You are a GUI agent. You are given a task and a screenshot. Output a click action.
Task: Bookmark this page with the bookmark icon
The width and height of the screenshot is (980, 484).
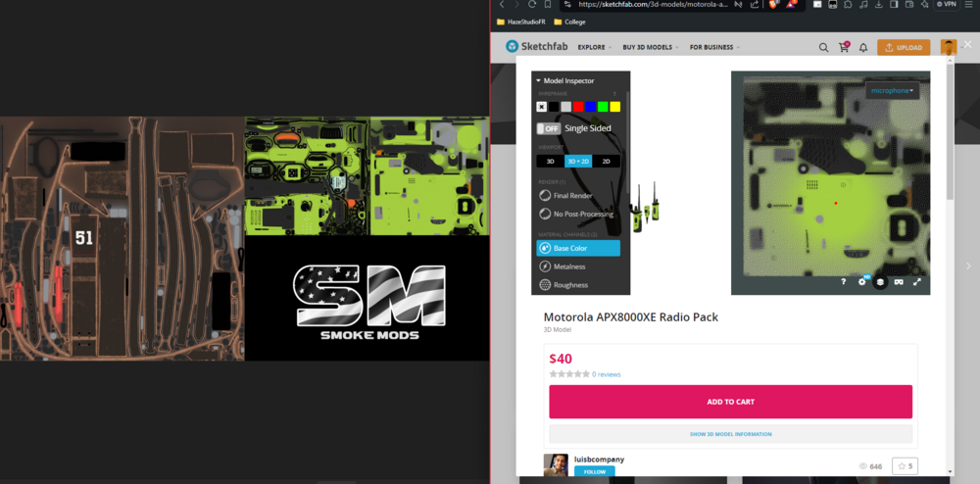[548, 4]
